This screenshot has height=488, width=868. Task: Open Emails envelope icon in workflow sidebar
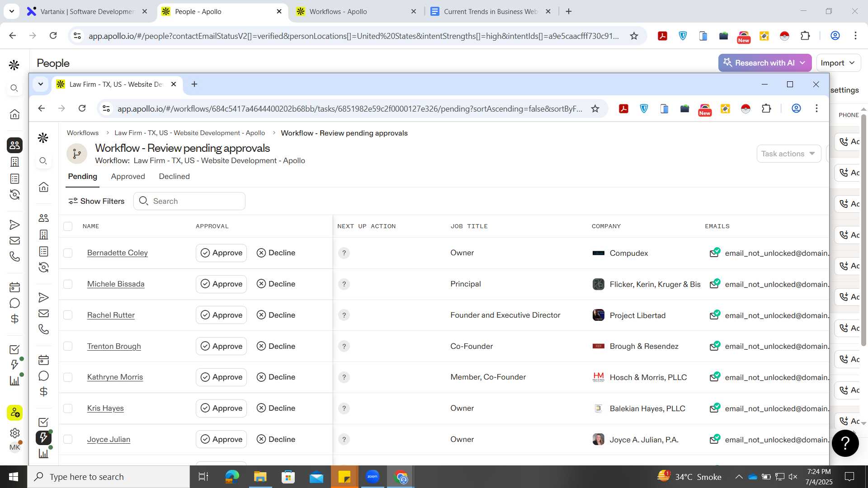pyautogui.click(x=43, y=313)
